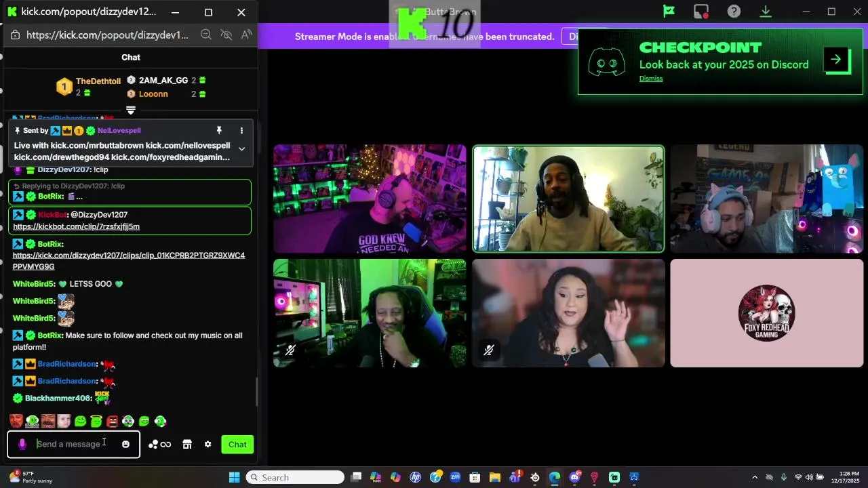Open Discord from the taskbar
This screenshot has width=868, height=488.
pyautogui.click(x=574, y=477)
